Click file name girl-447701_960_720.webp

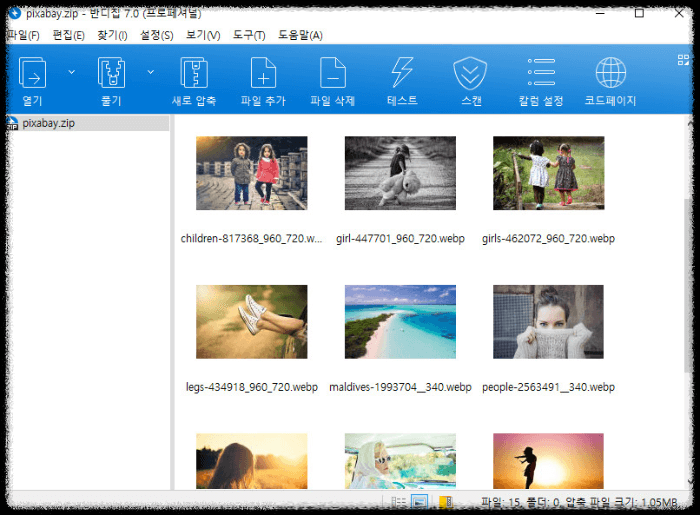click(400, 239)
